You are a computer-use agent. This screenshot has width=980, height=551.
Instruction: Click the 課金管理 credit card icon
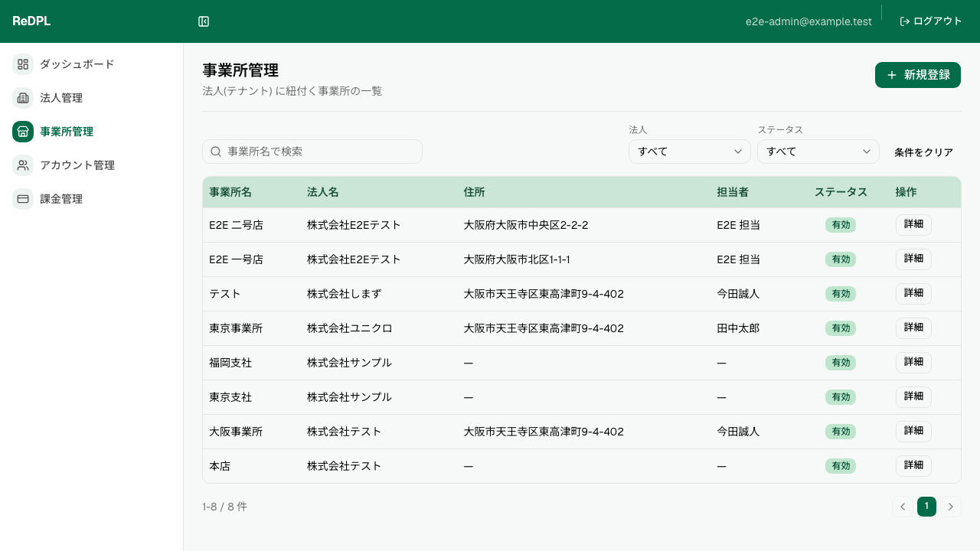(x=23, y=199)
